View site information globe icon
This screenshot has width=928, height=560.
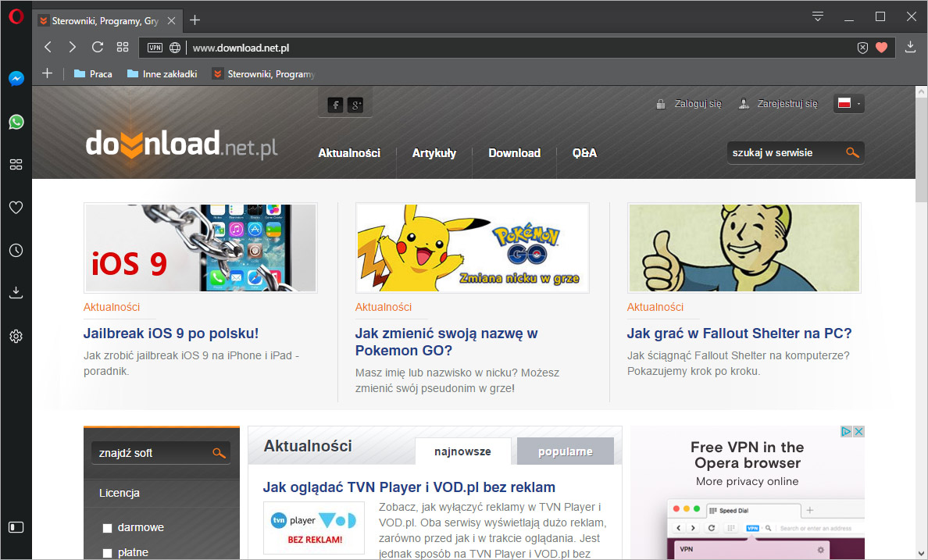tap(175, 48)
